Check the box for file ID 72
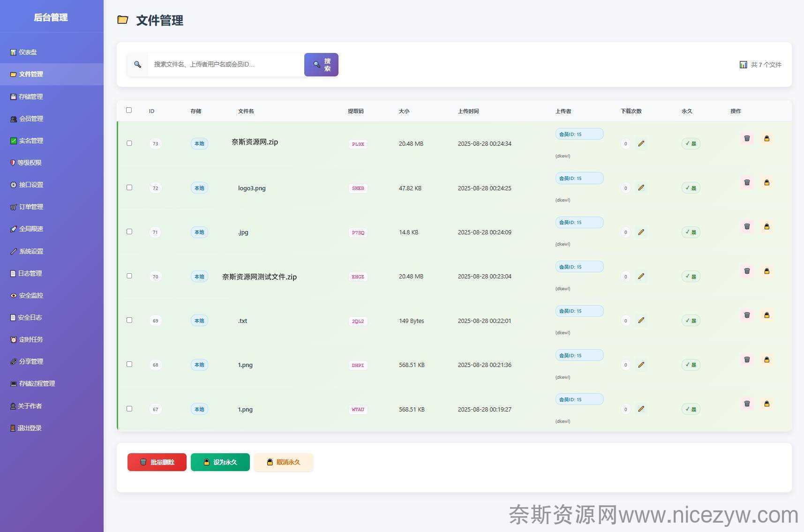This screenshot has height=532, width=804. (x=129, y=187)
